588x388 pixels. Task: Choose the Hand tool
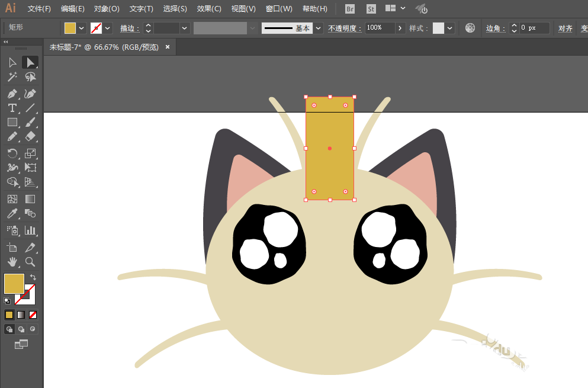pos(12,262)
